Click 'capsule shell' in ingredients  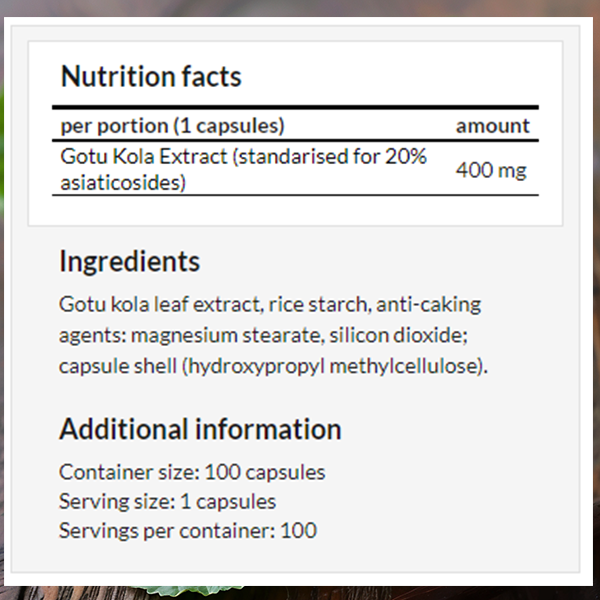click(x=118, y=367)
